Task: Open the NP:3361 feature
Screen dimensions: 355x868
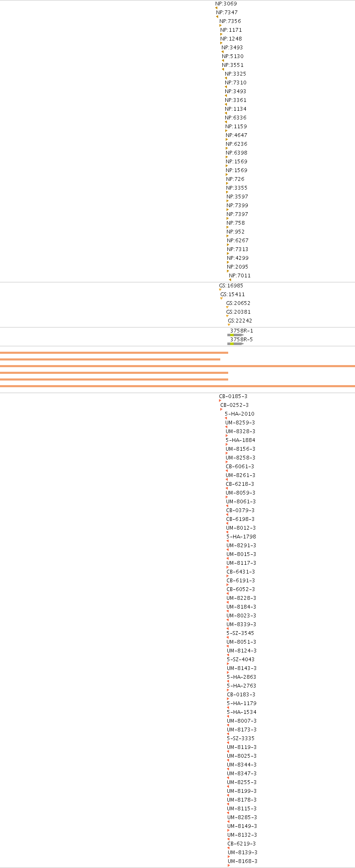Action: (x=236, y=100)
